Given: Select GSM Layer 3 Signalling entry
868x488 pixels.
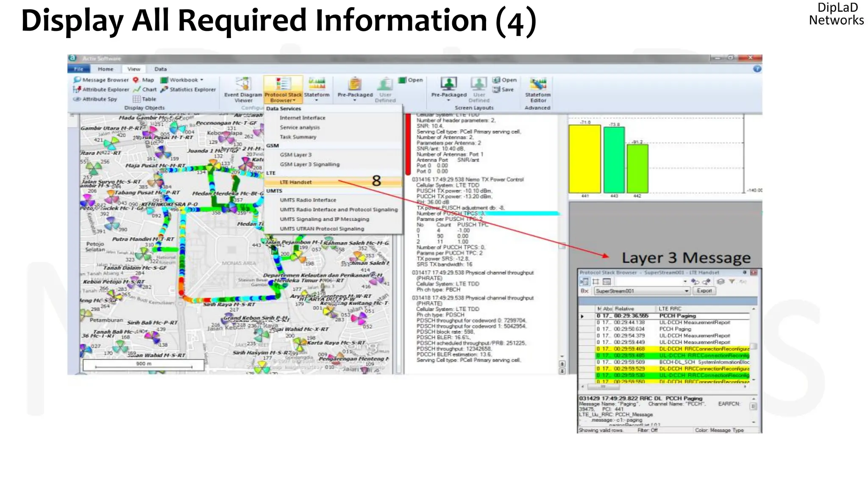Looking at the screenshot, I should 309,164.
